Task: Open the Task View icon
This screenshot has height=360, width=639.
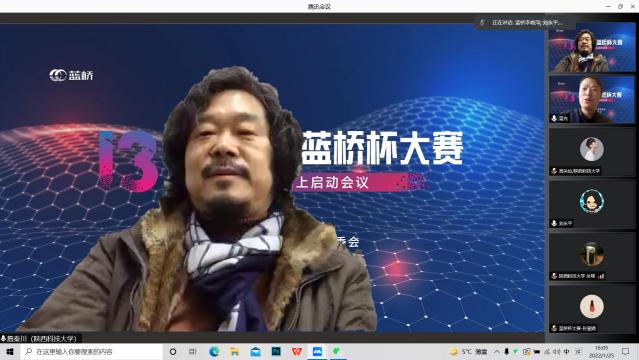Action: [193, 351]
